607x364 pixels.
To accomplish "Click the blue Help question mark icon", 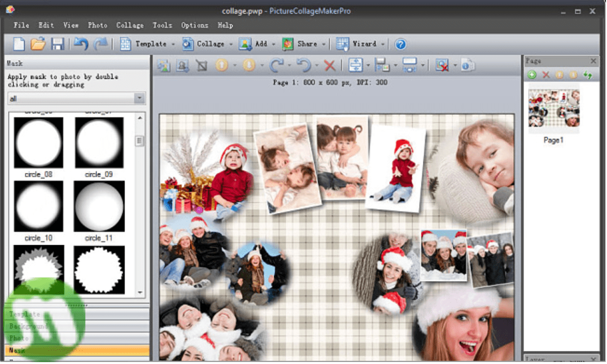I will click(x=400, y=44).
